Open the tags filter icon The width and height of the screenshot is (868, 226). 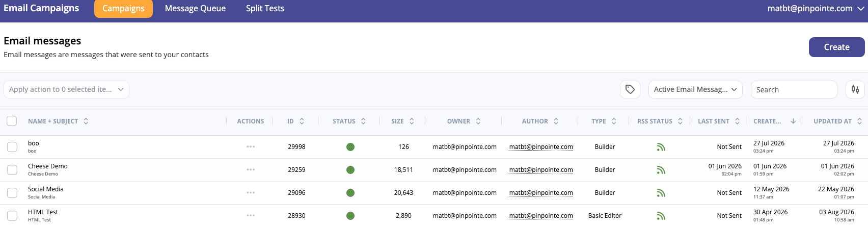point(630,89)
